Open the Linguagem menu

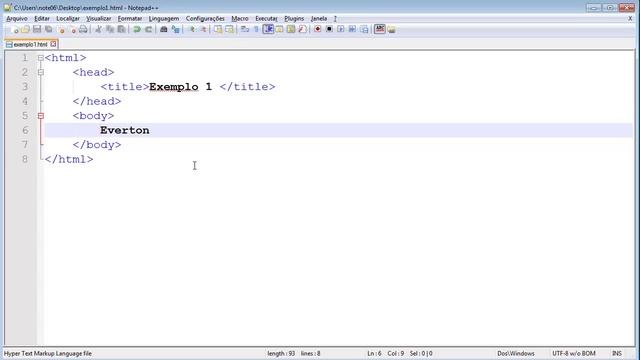[x=164, y=19]
